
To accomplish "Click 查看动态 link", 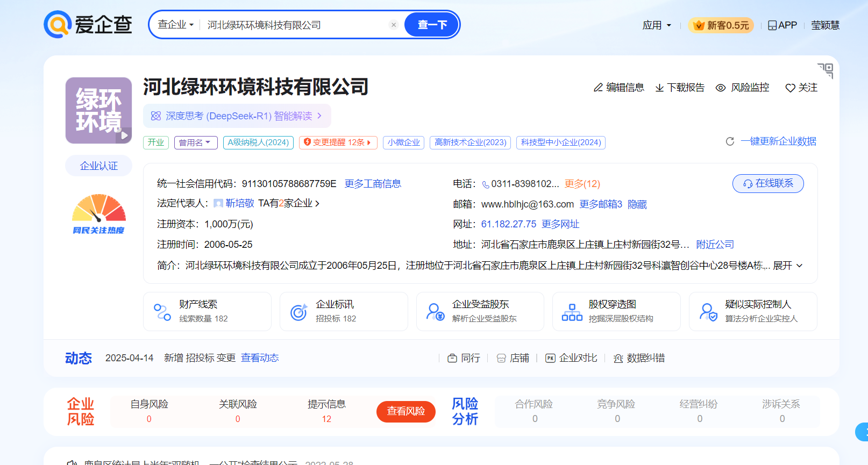I will pyautogui.click(x=260, y=358).
